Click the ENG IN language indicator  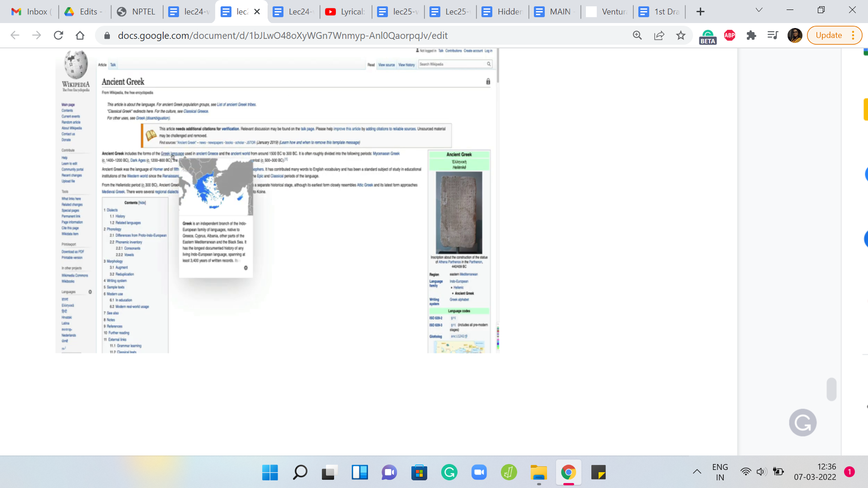(720, 472)
